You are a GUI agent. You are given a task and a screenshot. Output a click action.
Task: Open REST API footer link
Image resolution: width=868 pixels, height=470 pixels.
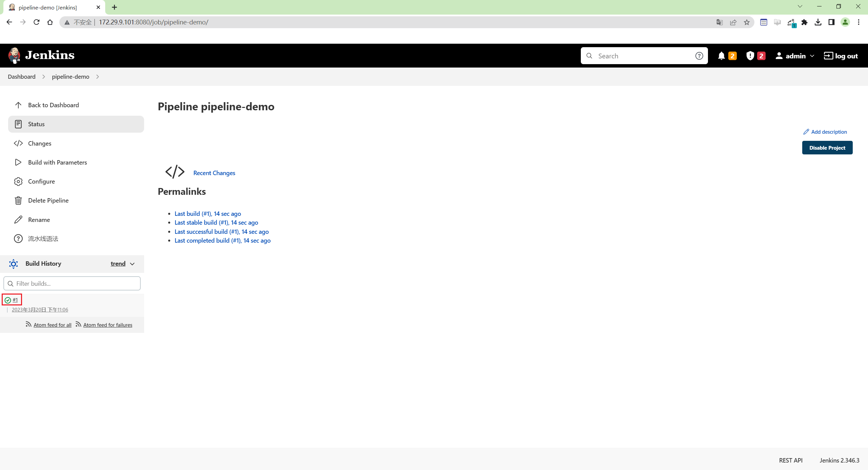point(791,460)
